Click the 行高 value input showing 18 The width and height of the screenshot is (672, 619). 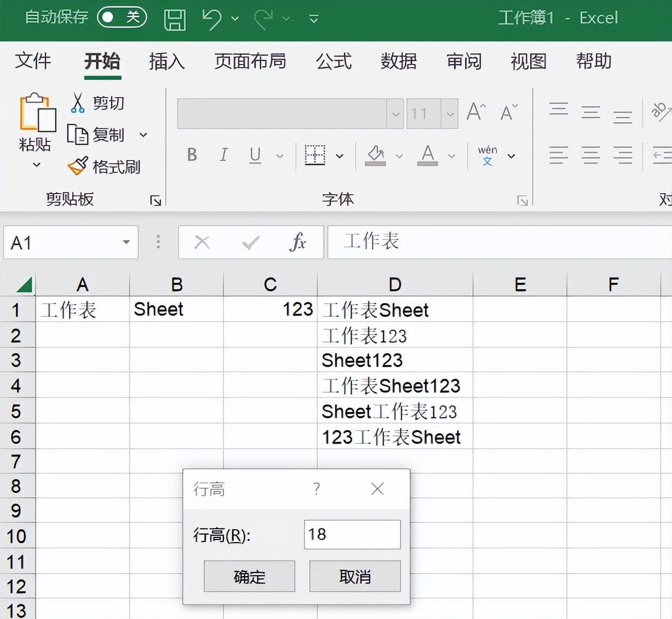(x=351, y=534)
